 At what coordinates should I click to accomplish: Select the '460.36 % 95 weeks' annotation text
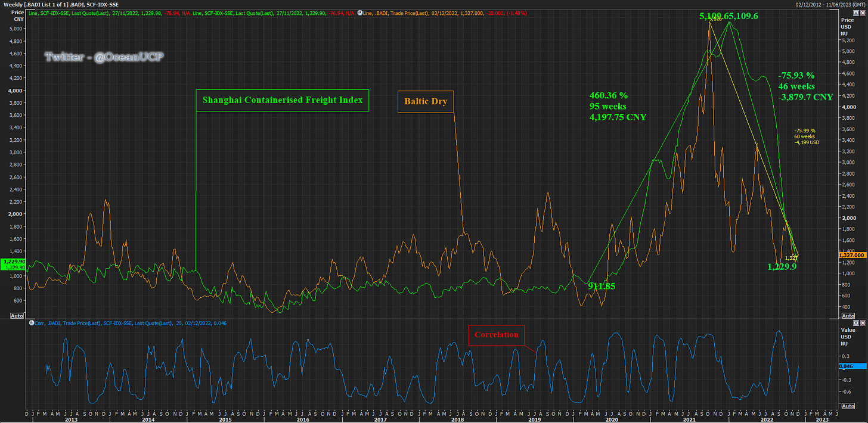coord(618,106)
